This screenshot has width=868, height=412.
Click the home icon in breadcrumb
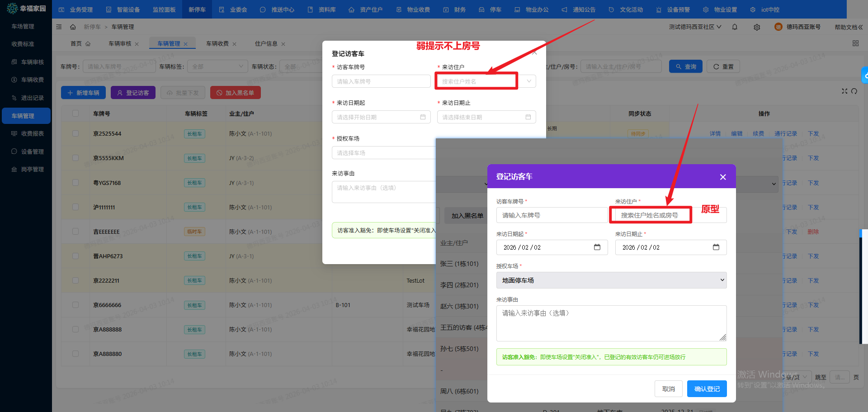[x=73, y=27]
